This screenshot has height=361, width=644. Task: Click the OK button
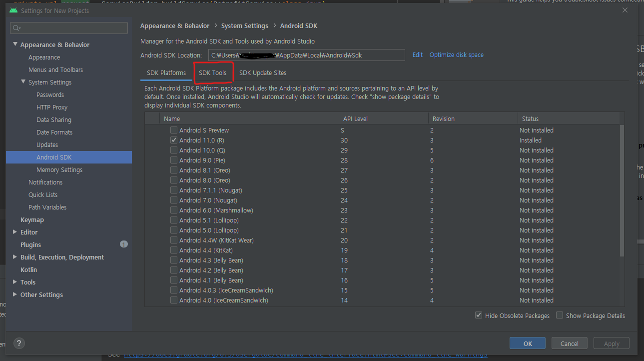click(x=528, y=343)
